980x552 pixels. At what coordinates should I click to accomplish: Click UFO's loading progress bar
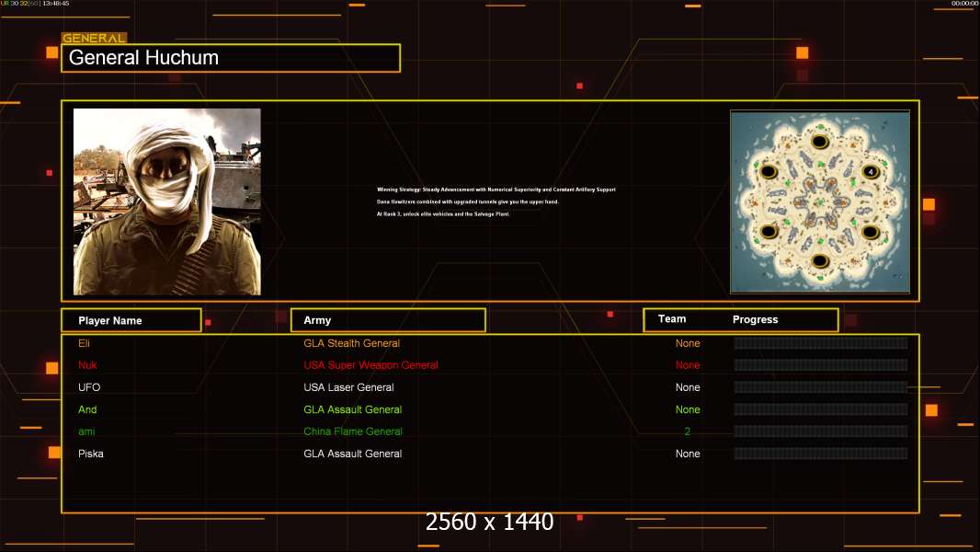point(821,387)
